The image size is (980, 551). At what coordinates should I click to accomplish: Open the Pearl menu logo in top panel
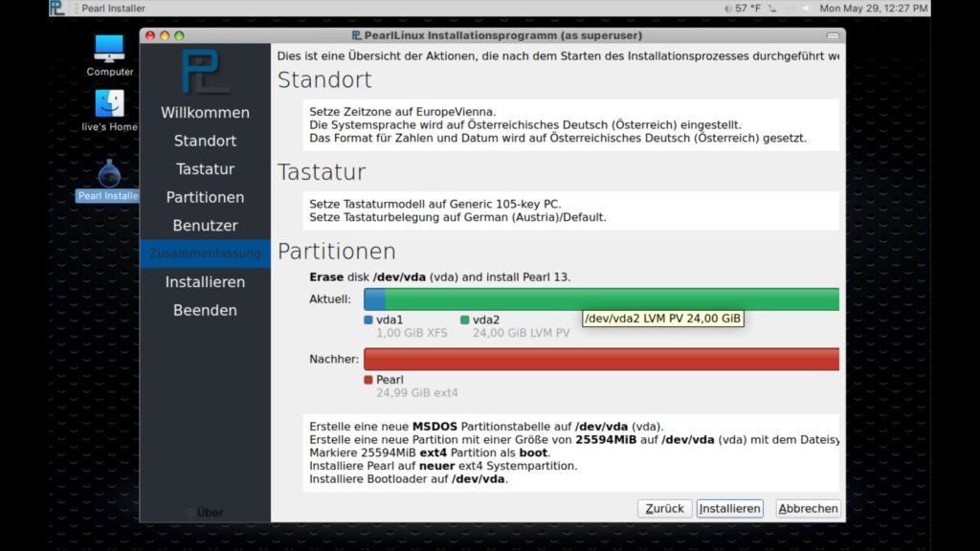56,8
